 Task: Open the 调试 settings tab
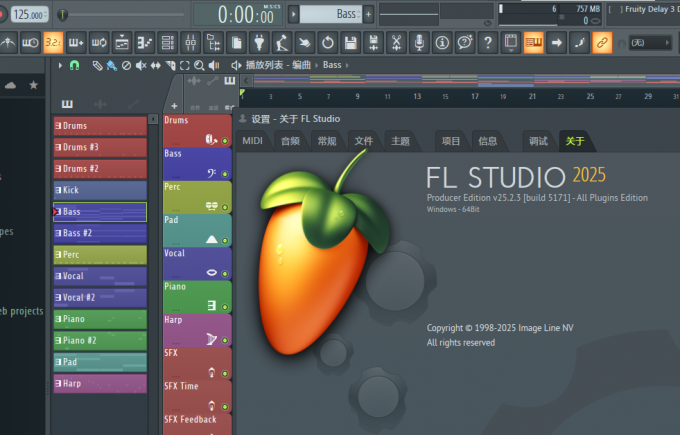click(538, 141)
